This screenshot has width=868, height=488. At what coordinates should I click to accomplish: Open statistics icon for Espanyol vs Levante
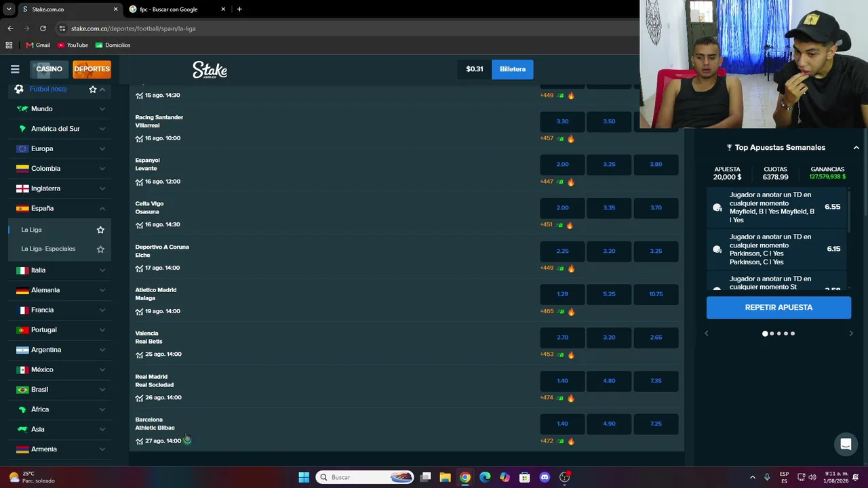(139, 182)
